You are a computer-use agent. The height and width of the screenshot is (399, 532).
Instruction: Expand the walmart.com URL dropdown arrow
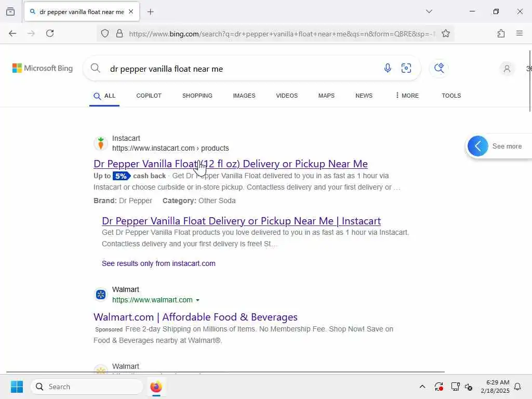(x=198, y=300)
